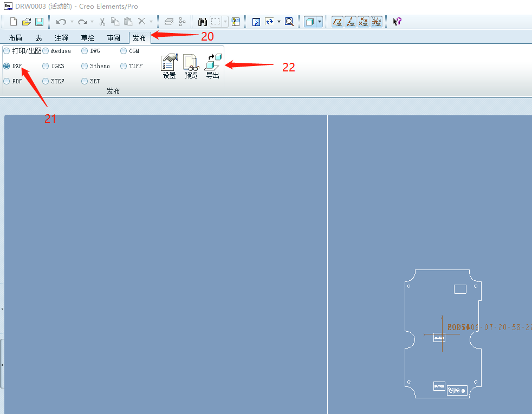
Task: Open the delete options dropdown arrow
Action: point(151,22)
